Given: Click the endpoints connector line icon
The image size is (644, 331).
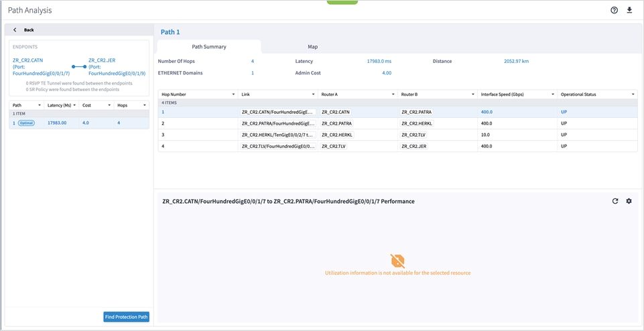Looking at the screenshot, I should pyautogui.click(x=79, y=66).
